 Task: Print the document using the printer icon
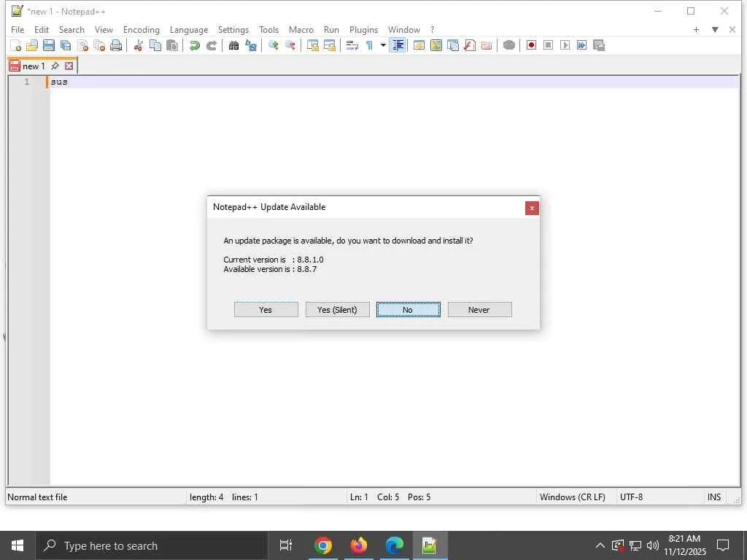pyautogui.click(x=116, y=46)
